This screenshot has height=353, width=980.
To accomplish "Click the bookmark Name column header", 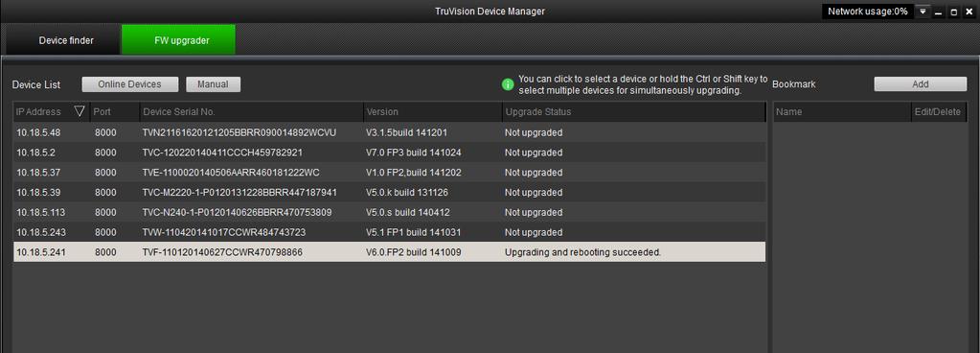I will click(x=842, y=112).
